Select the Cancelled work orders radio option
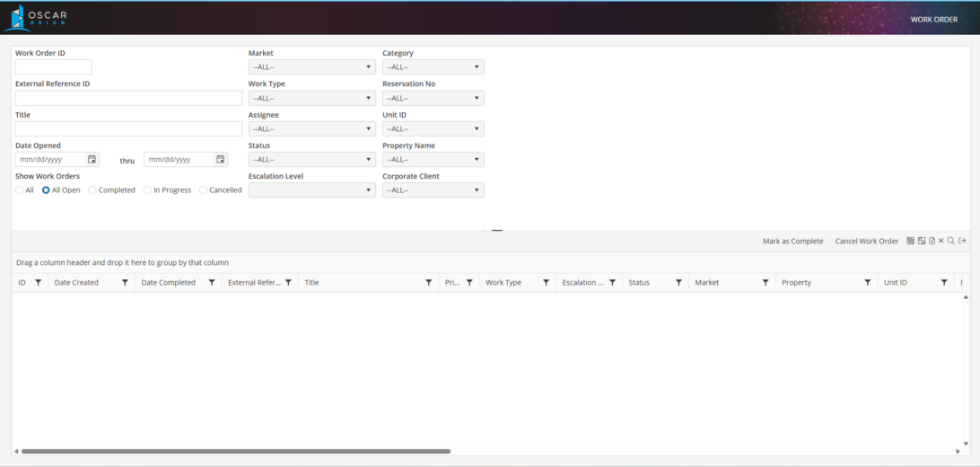Image resolution: width=980 pixels, height=467 pixels. 203,190
